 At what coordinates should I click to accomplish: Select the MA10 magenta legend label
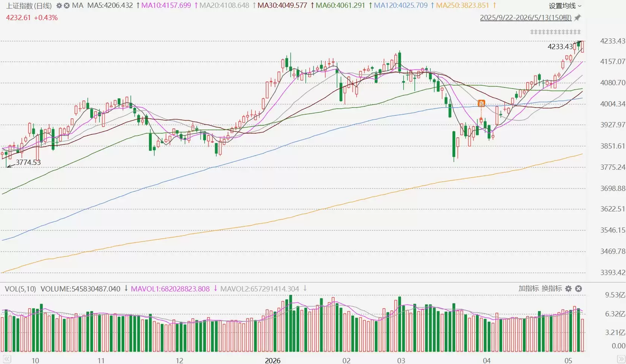click(x=166, y=6)
